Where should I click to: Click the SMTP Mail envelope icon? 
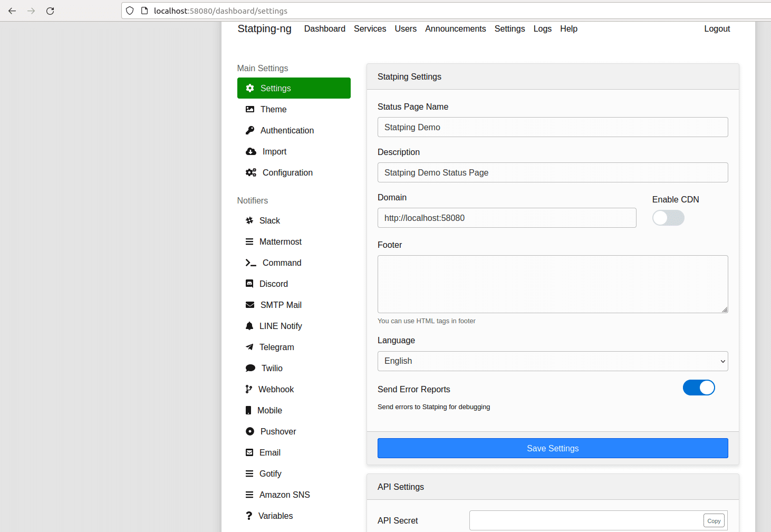[x=250, y=305]
